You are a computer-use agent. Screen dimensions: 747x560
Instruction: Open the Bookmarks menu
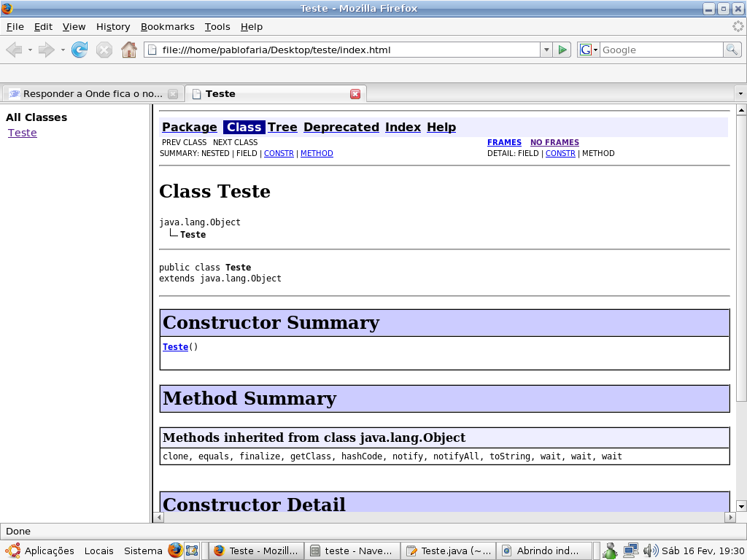click(167, 27)
